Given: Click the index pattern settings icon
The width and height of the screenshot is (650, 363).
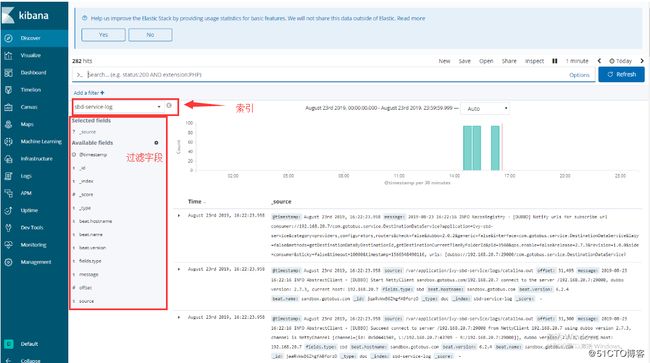Looking at the screenshot, I should click(x=169, y=106).
